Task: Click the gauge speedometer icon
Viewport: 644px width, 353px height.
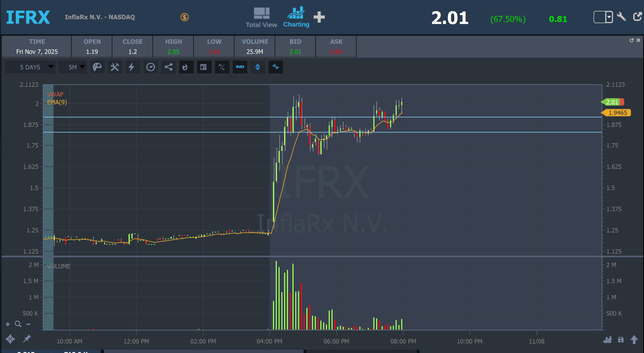Action: (151, 67)
